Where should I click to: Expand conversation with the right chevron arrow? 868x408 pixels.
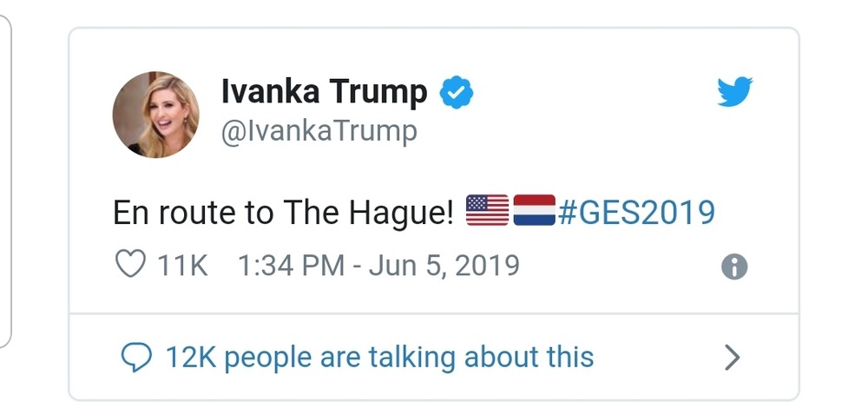point(733,357)
